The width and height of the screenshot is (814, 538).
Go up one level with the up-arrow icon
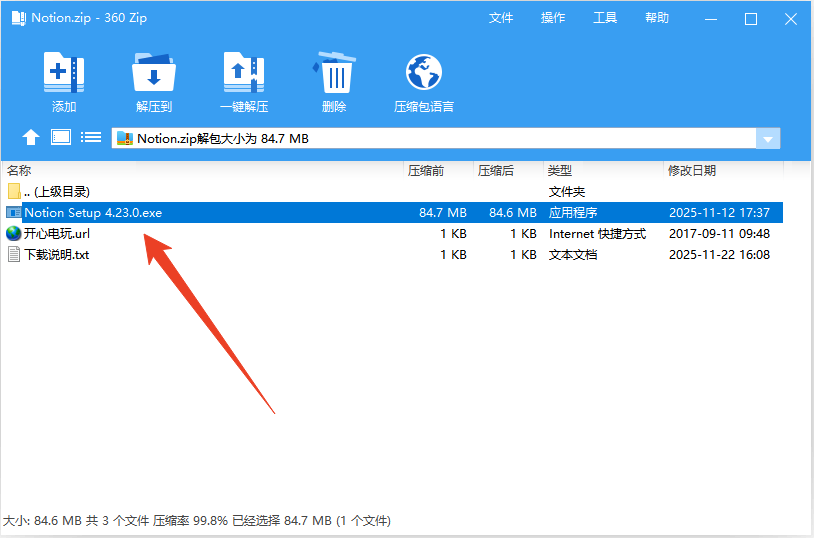tap(31, 138)
